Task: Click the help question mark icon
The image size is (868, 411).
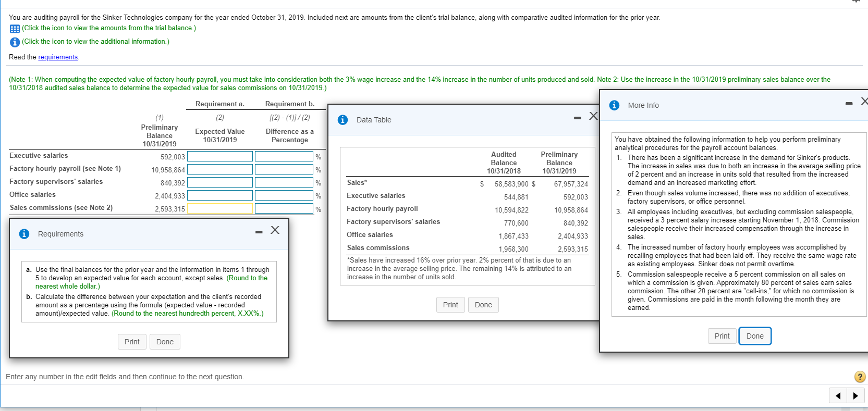Action: pos(860,377)
